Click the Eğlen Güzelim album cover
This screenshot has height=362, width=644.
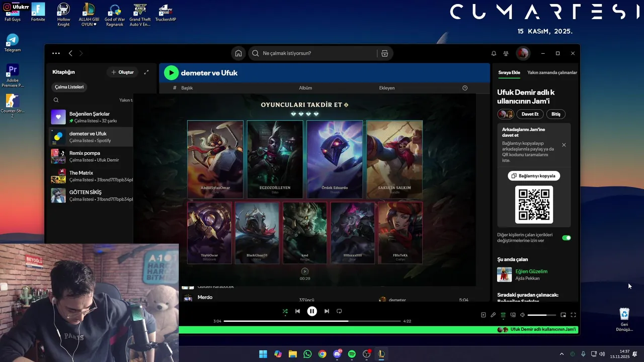click(504, 275)
